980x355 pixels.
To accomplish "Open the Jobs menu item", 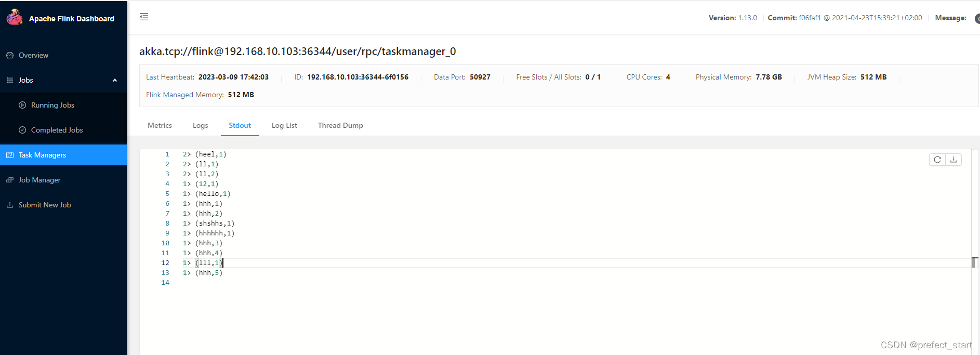I will [26, 80].
